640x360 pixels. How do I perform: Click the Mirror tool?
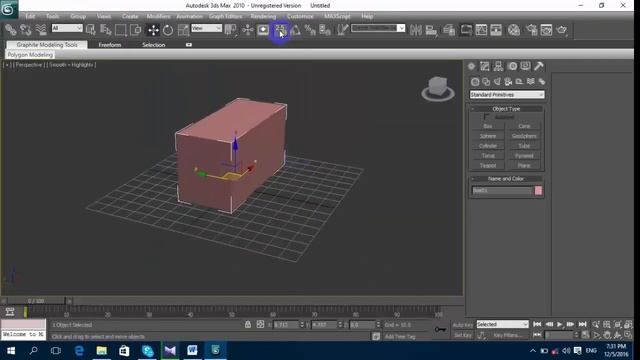[x=416, y=30]
